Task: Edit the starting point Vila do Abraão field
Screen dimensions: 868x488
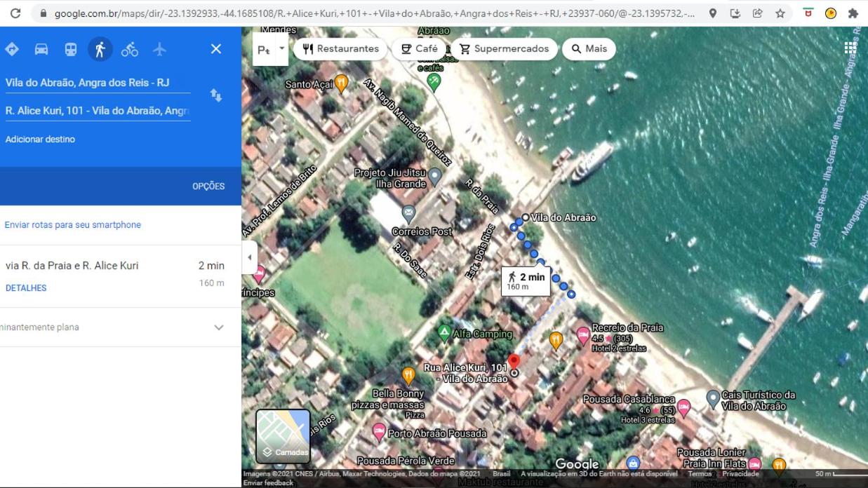Action: (97, 83)
